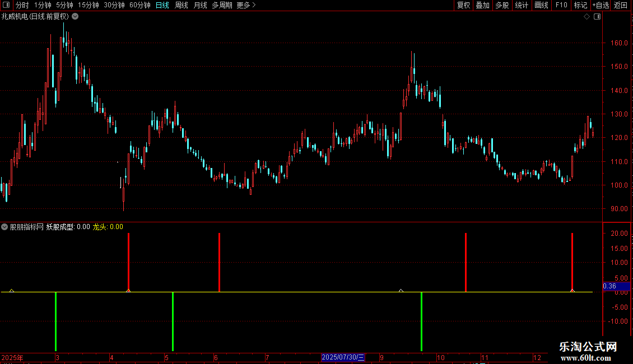Click the panel layout icon at top-left

[6, 5]
